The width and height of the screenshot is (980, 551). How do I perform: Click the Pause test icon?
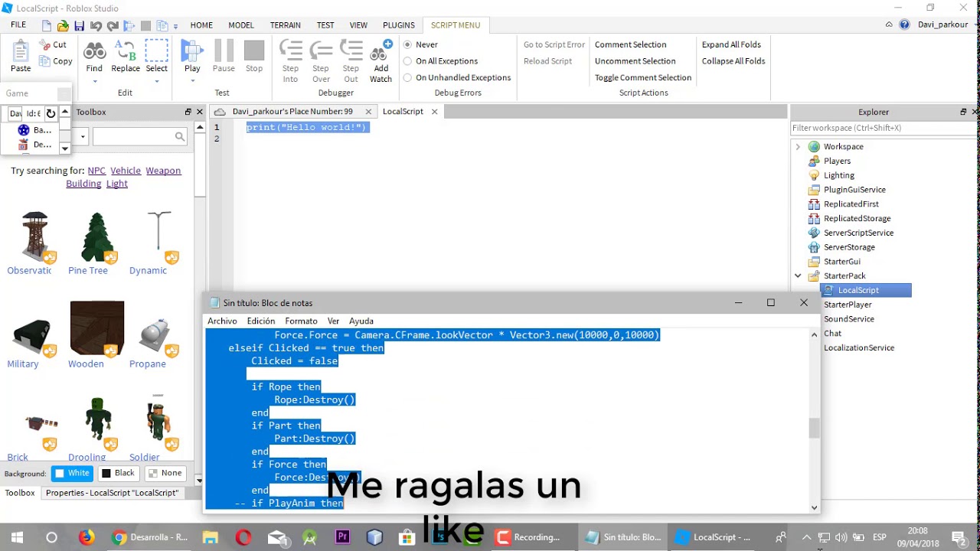click(x=224, y=51)
